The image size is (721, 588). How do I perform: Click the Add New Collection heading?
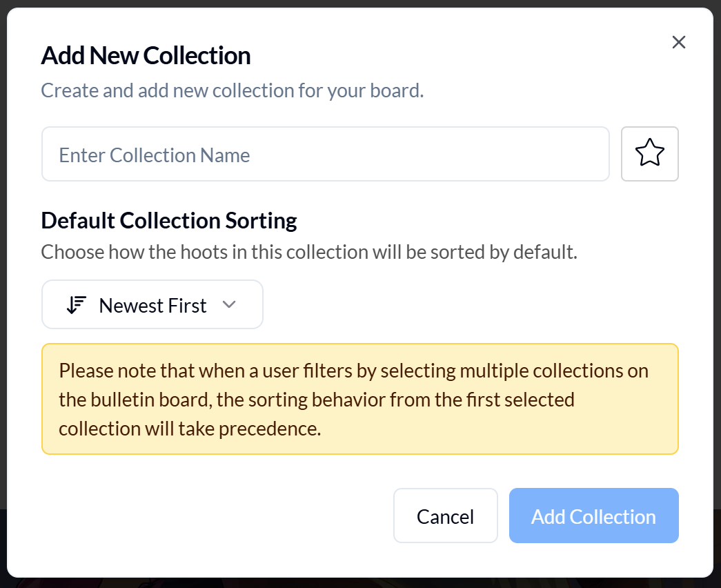[x=146, y=55]
